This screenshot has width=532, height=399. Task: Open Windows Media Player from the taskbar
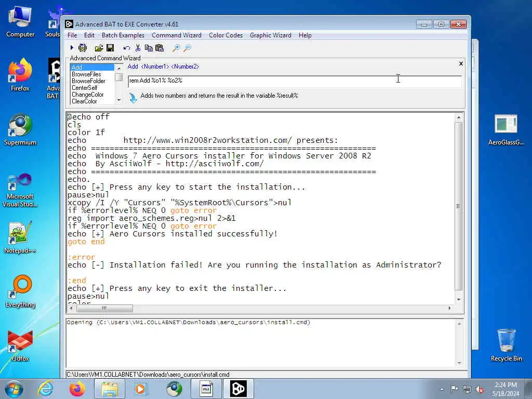140,389
